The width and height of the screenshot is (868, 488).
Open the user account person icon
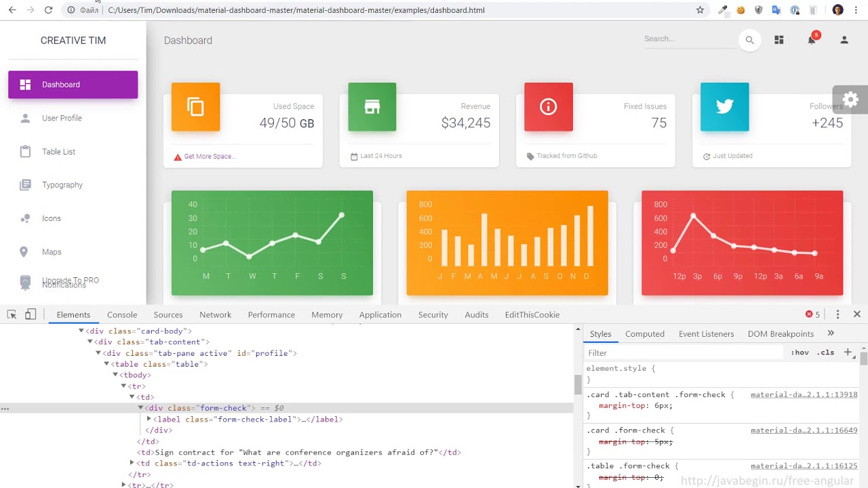[844, 40]
